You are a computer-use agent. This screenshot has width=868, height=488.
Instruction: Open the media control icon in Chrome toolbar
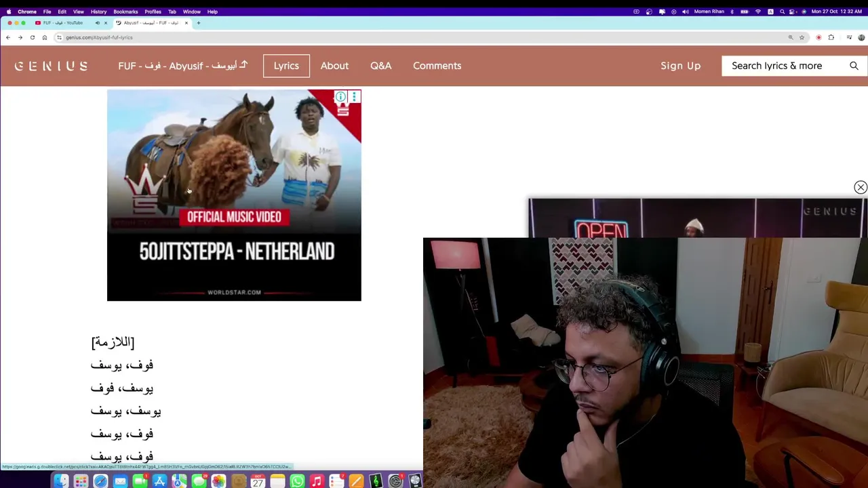pos(850,37)
